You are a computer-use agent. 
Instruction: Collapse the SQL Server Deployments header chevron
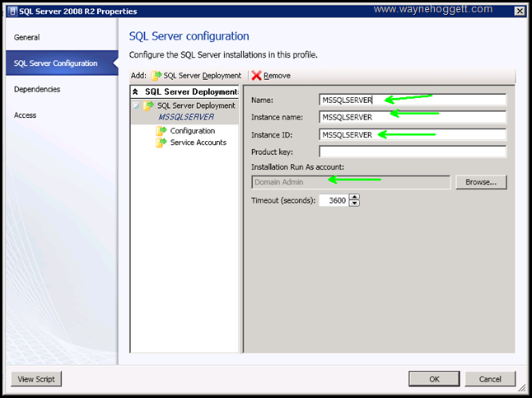point(136,92)
